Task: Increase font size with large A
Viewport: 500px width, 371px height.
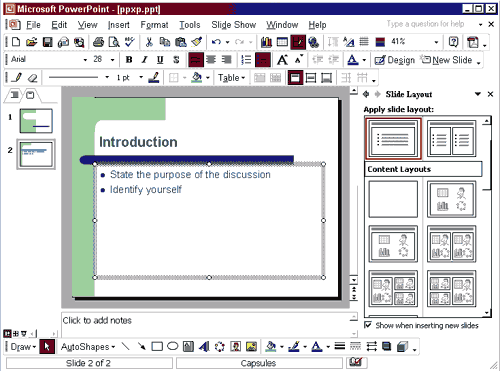Action: [x=282, y=60]
